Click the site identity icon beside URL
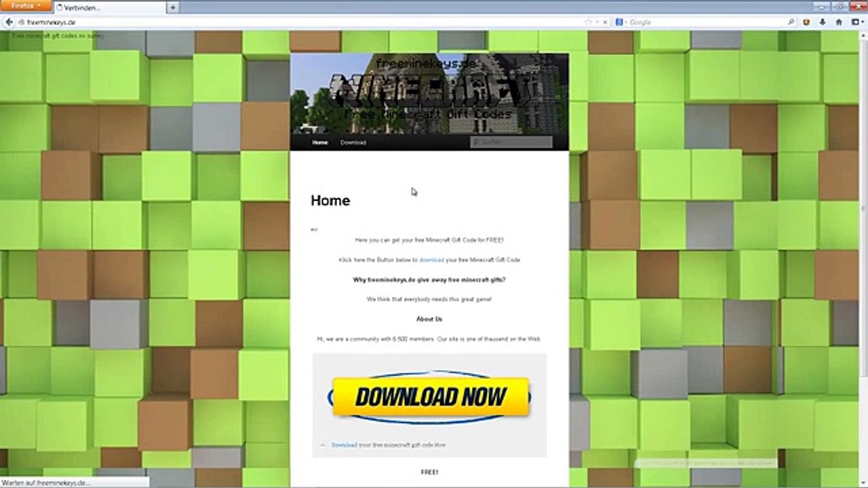Viewport: 868px width, 488px height. click(22, 22)
